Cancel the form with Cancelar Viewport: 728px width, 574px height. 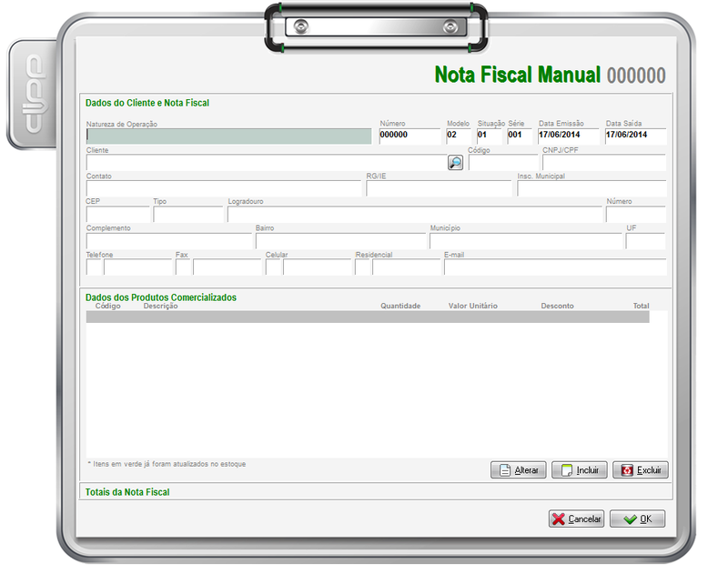[576, 519]
